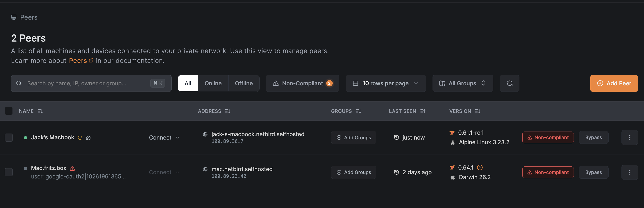Click sort icon next to Address column
The image size is (644, 208).
[228, 111]
